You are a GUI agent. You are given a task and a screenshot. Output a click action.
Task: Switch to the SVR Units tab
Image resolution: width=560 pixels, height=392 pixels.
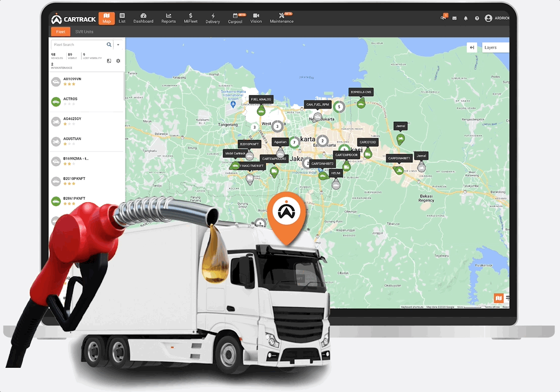[84, 32]
